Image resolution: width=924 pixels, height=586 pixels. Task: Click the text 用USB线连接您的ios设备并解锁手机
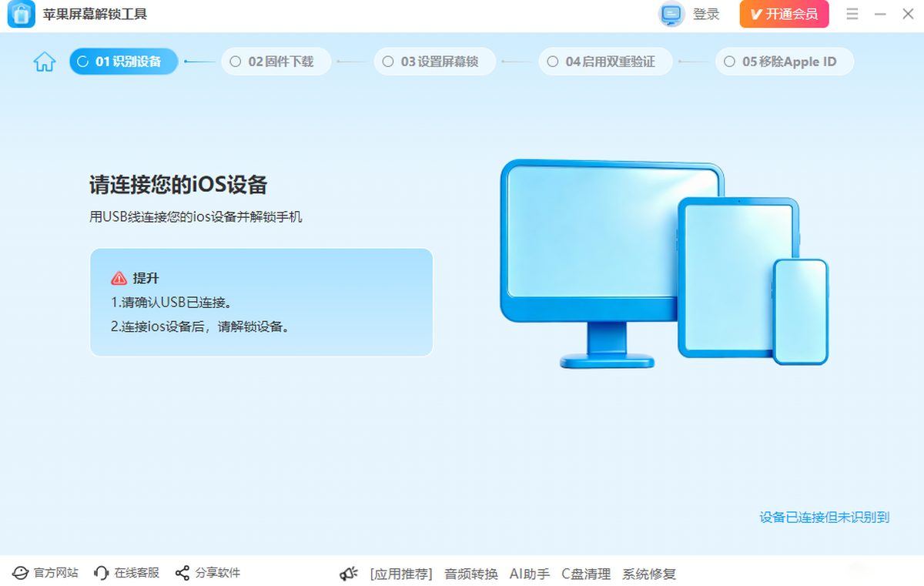196,217
